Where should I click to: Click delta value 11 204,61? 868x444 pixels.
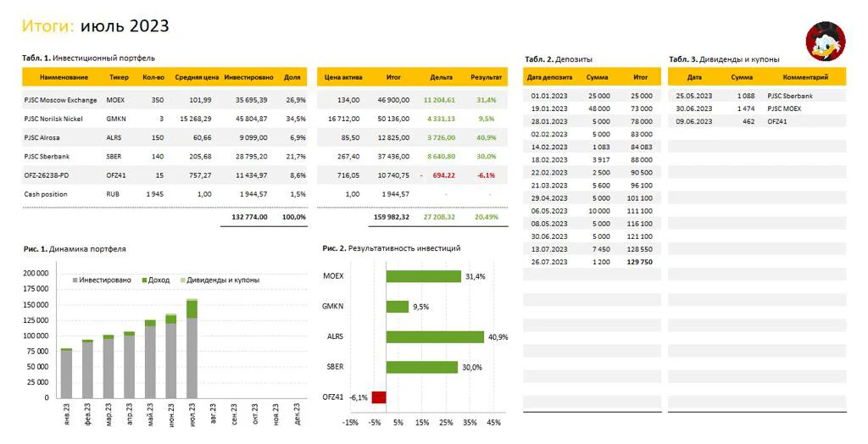click(440, 100)
